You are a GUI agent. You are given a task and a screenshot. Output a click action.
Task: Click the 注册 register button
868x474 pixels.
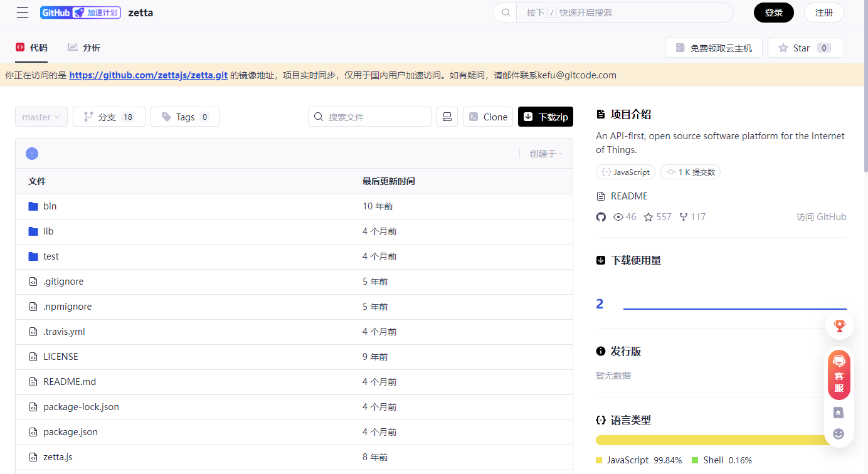tap(824, 13)
